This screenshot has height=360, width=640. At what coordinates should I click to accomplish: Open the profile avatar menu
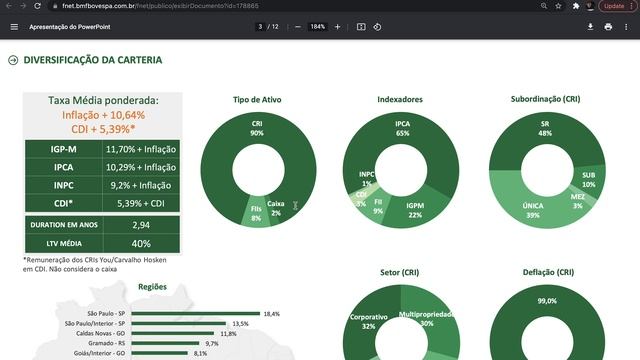pyautogui.click(x=590, y=6)
